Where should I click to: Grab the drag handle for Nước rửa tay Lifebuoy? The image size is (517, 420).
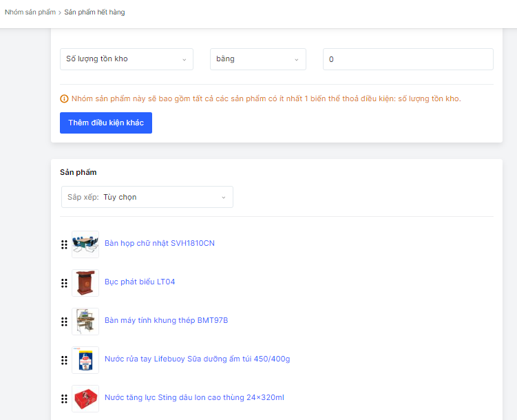click(x=64, y=360)
